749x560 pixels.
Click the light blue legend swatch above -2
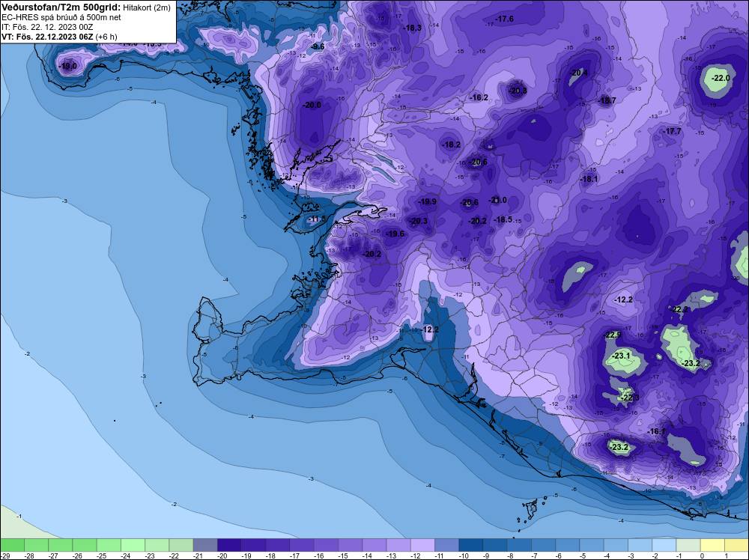point(664,545)
